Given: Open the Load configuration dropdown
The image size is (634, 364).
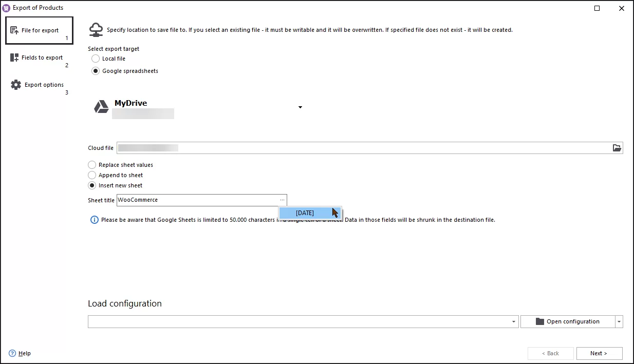Looking at the screenshot, I should (513, 321).
